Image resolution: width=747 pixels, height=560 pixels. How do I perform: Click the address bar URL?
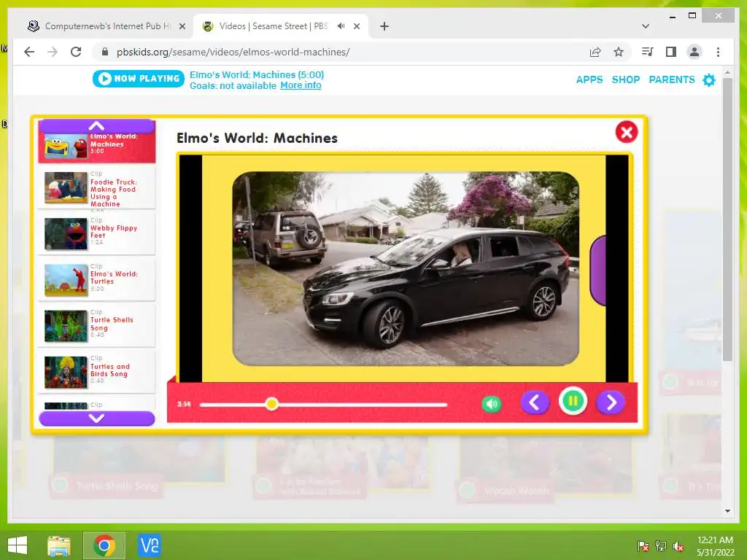point(233,52)
